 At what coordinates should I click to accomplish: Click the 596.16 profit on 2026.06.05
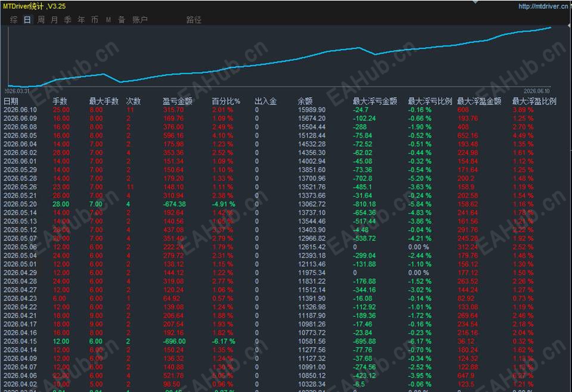pos(173,136)
